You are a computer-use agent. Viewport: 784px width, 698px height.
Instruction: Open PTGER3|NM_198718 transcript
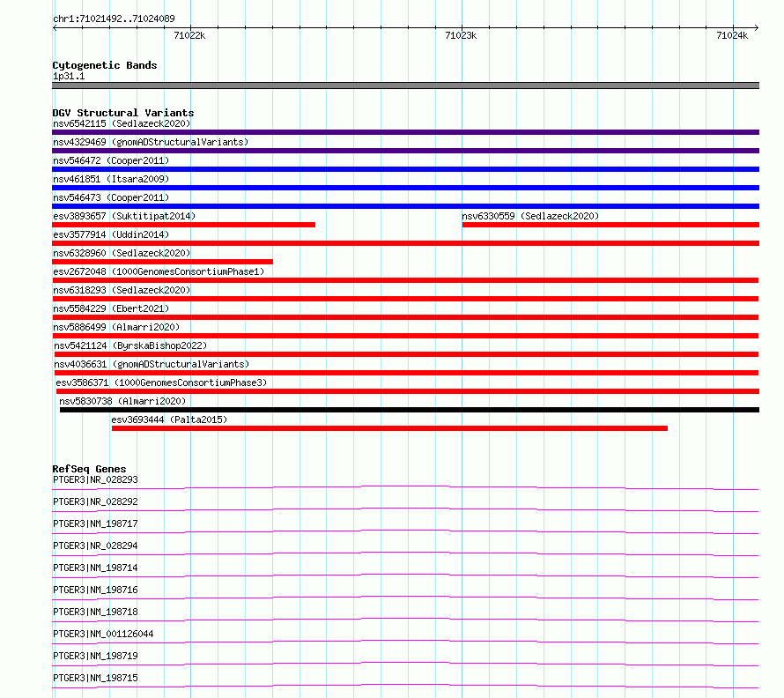pos(95,612)
